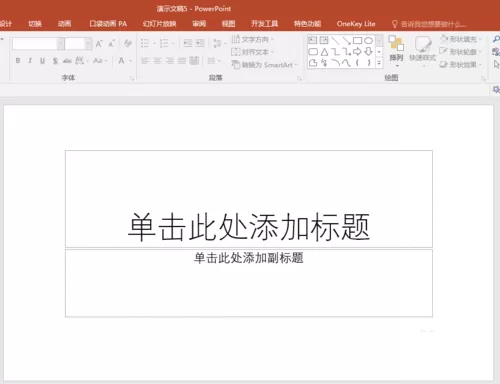Expand the shapes gallery More button

pos(379,63)
